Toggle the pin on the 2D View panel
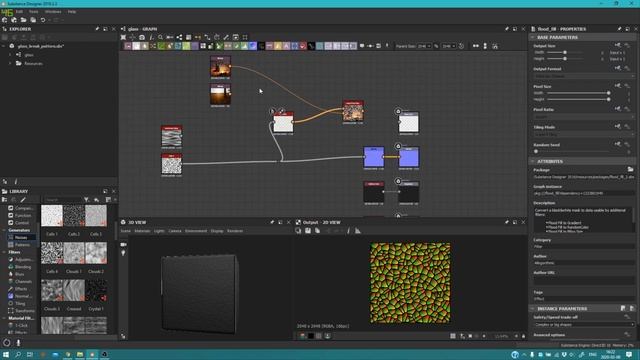The image size is (640, 360). tap(507, 222)
